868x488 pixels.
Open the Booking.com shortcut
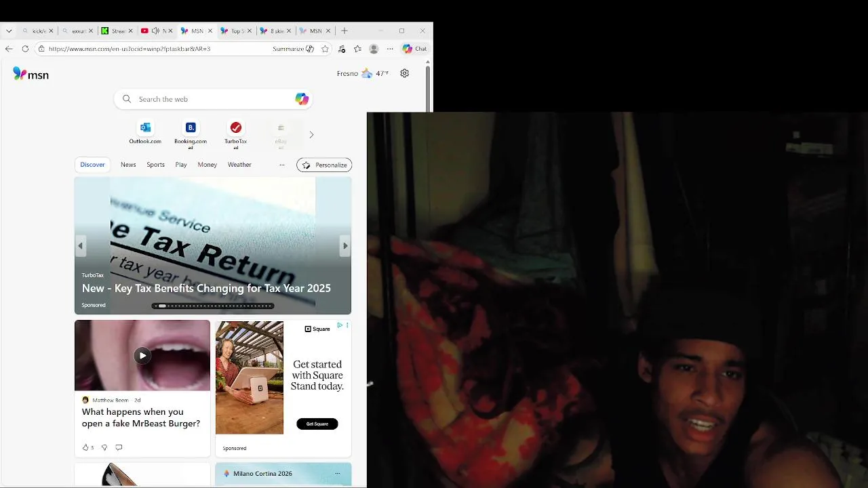191,135
